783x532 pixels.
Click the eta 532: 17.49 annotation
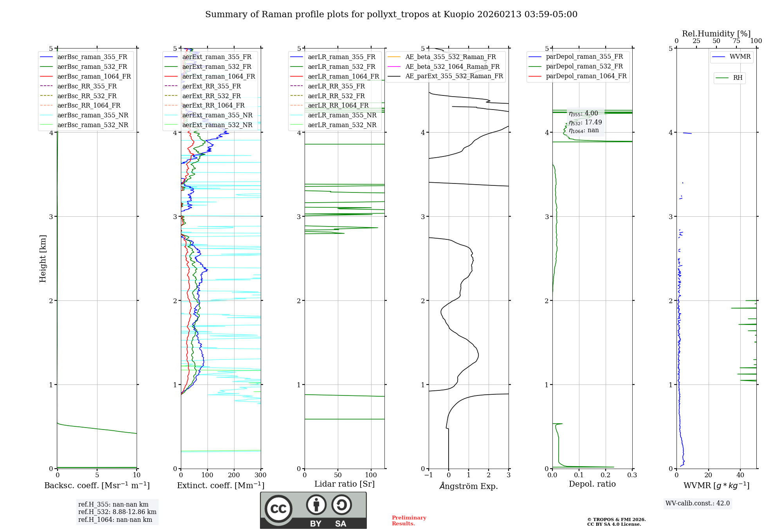[585, 122]
